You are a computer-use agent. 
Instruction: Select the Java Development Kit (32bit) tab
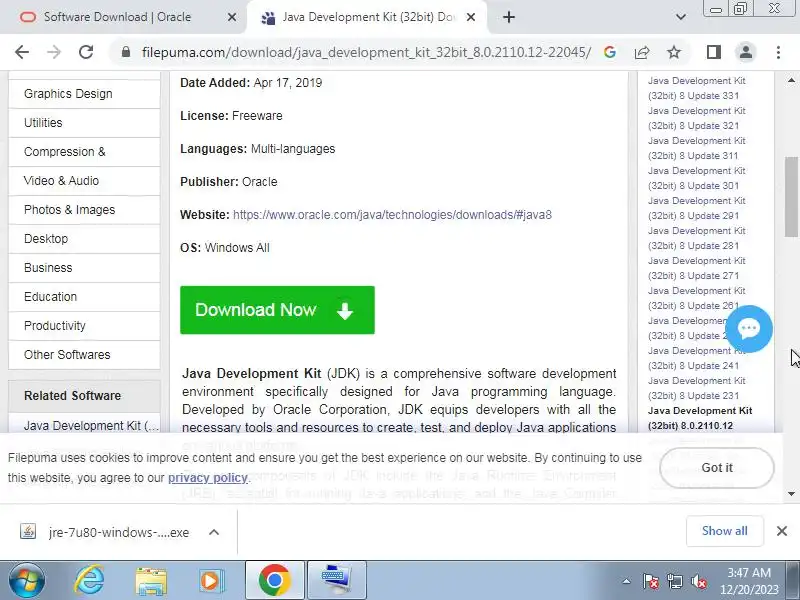pos(366,17)
